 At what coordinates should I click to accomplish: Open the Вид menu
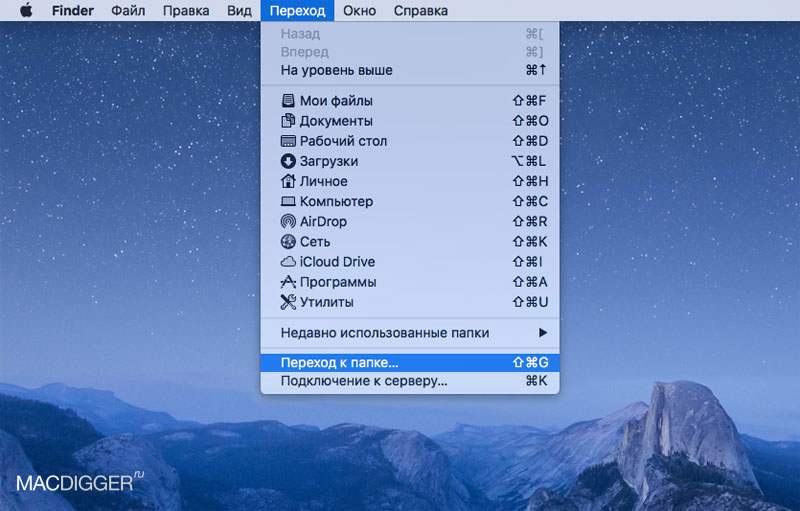coord(239,11)
